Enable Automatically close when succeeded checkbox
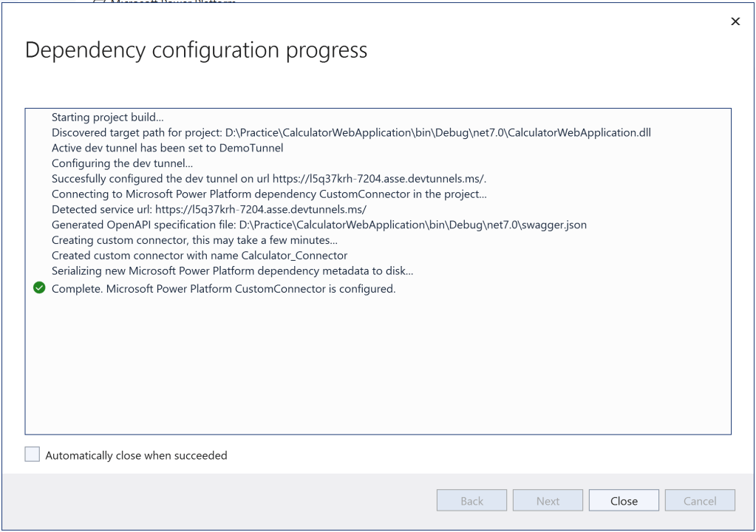The image size is (756, 532). (x=33, y=455)
